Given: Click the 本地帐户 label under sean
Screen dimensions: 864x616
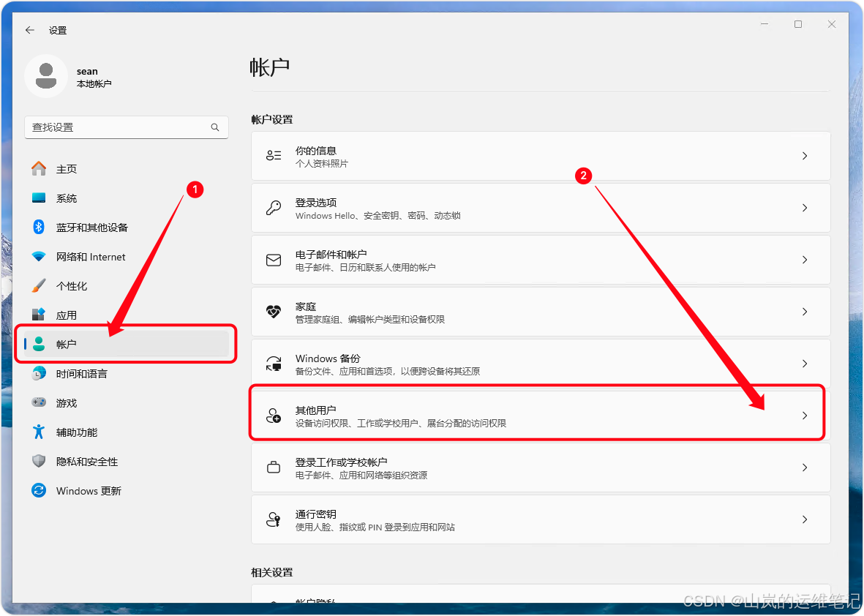Looking at the screenshot, I should [x=94, y=83].
